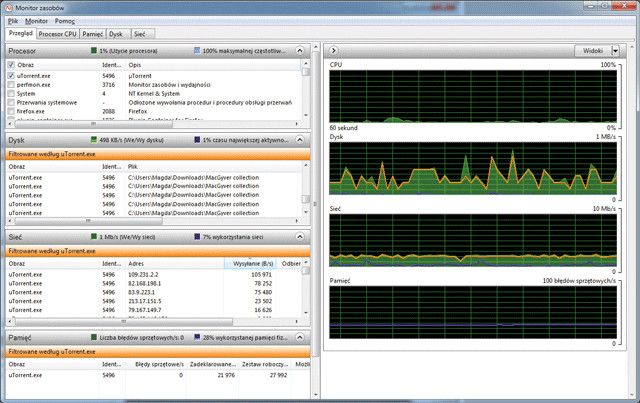
Task: Uncheck the uTorrent.exe process checkbox
Action: (x=11, y=76)
